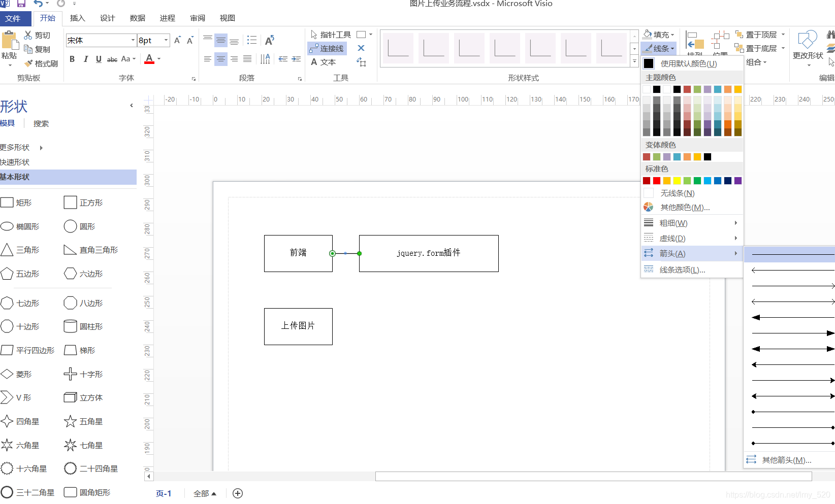Click Bring to Front (置于顶层)

756,35
